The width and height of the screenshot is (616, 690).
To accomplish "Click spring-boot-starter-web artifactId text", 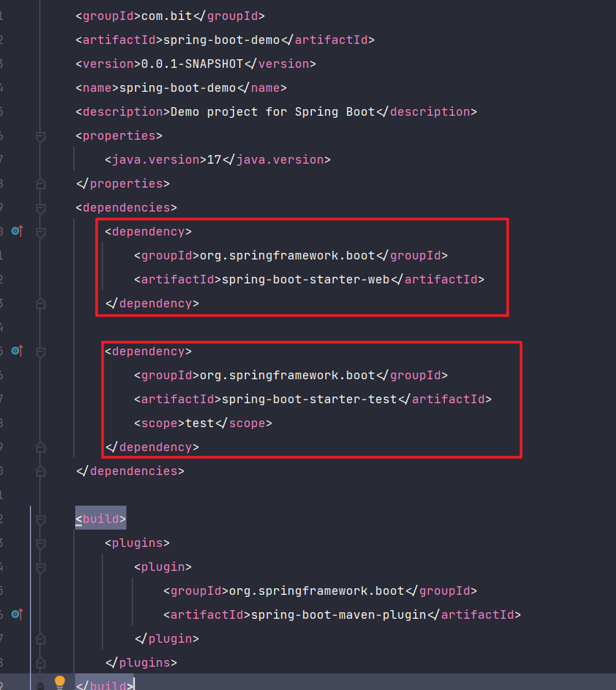I will point(306,279).
